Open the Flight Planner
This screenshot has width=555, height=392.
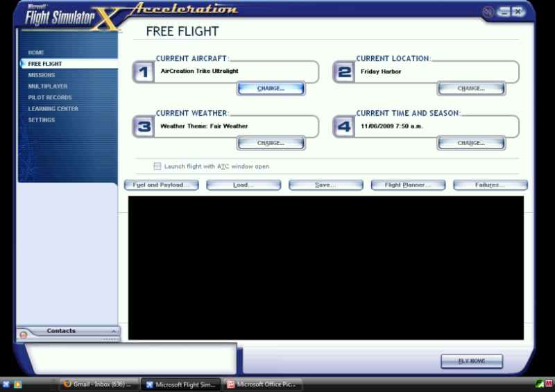click(408, 185)
